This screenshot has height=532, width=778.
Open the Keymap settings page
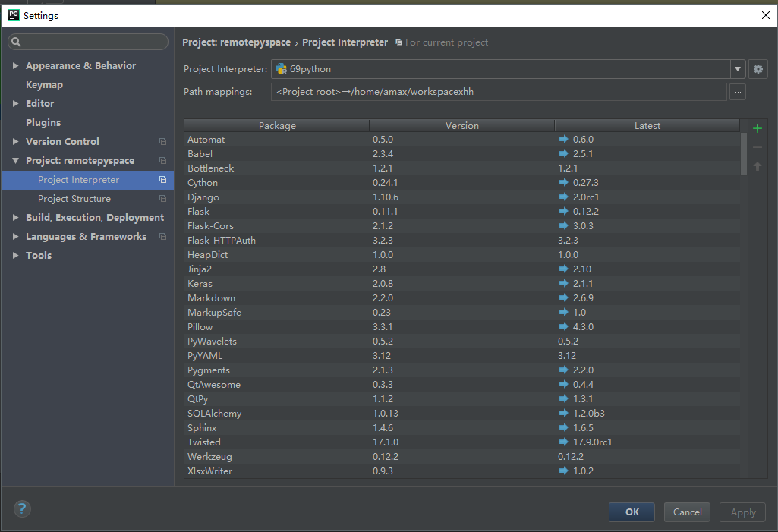click(x=44, y=85)
